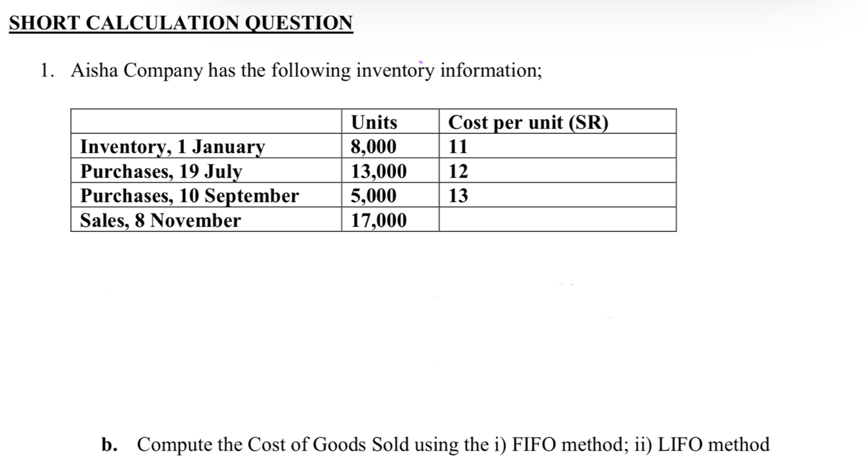Viewport: 868px width, 468px height.
Task: Click the Sales, 8 November row label
Action: (161, 220)
